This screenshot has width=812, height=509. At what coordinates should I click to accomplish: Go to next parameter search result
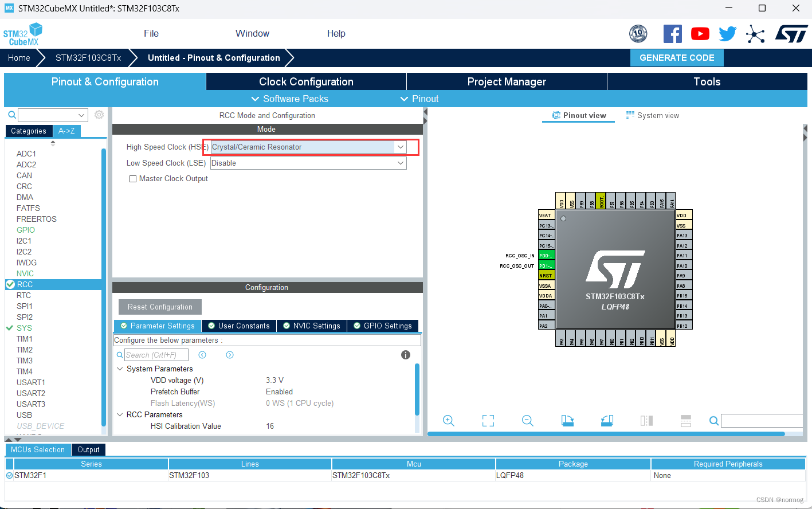pos(230,355)
